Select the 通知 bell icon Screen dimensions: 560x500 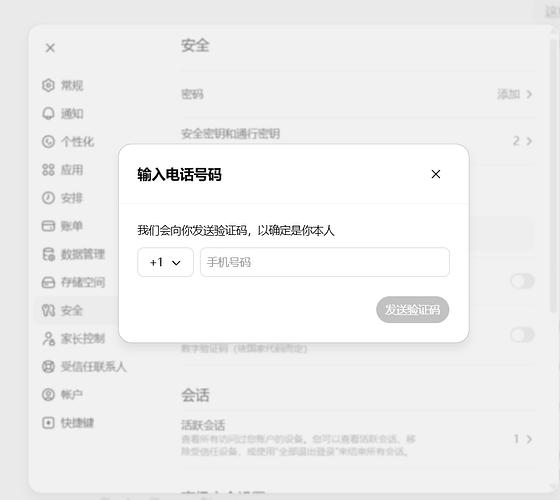(x=48, y=114)
